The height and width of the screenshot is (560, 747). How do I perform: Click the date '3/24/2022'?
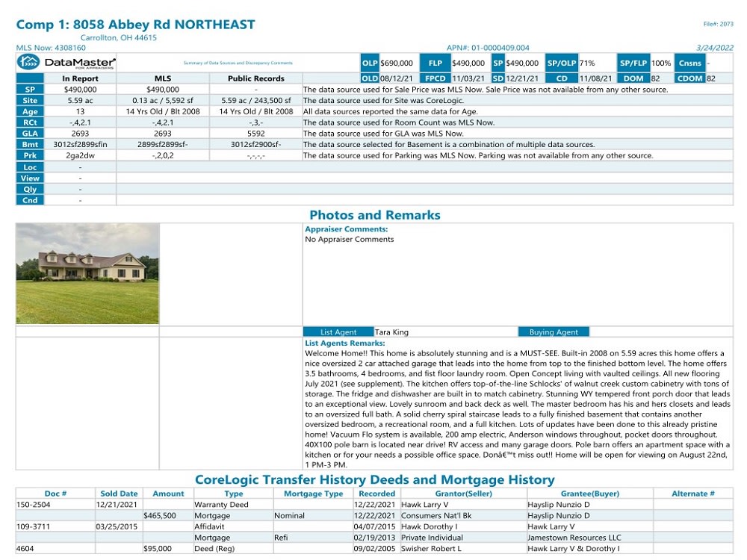tap(715, 48)
